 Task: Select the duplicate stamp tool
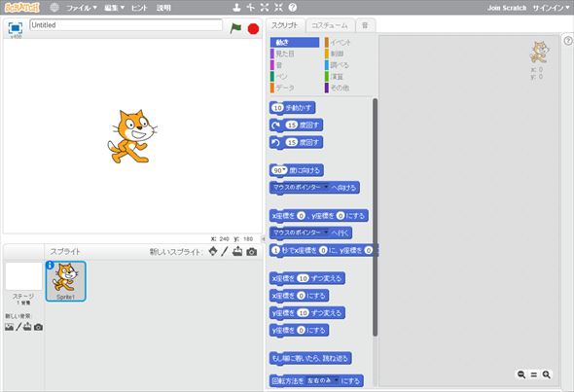click(x=237, y=8)
